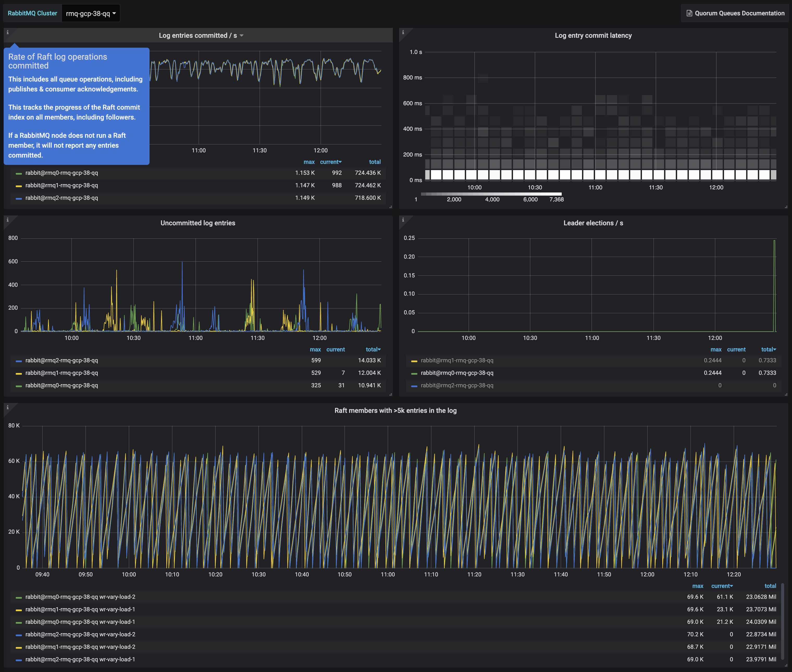Open the rmq-gcp-38-qq cluster dropdown
The width and height of the screenshot is (792, 672).
[91, 13]
